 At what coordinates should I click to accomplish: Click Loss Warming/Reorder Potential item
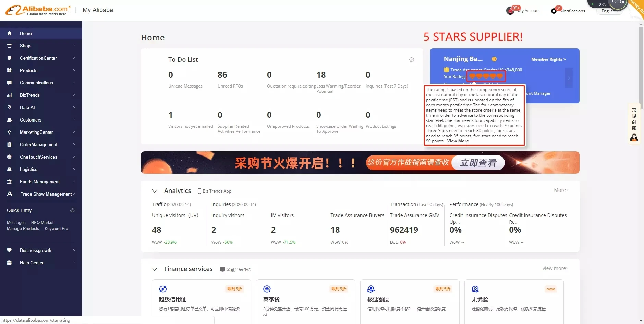pyautogui.click(x=338, y=89)
